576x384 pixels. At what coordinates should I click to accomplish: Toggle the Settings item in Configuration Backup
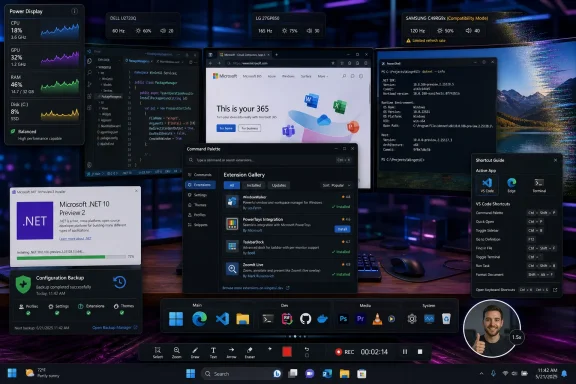[58, 309]
